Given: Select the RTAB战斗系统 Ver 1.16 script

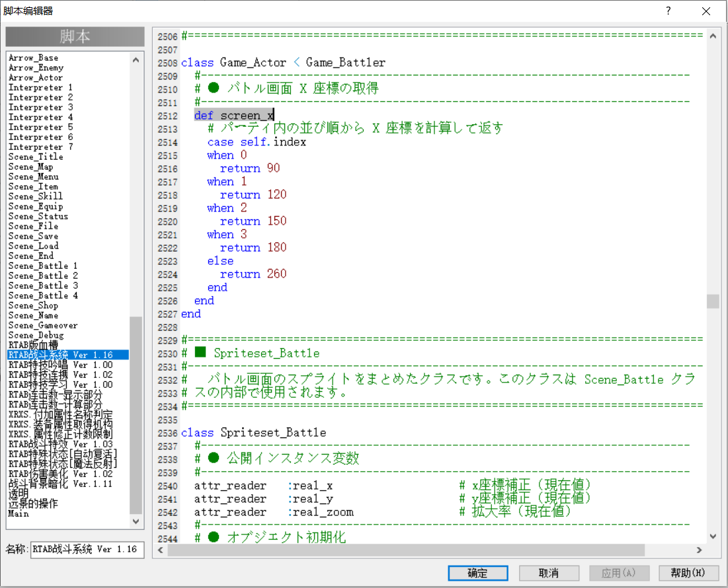Looking at the screenshot, I should click(68, 355).
